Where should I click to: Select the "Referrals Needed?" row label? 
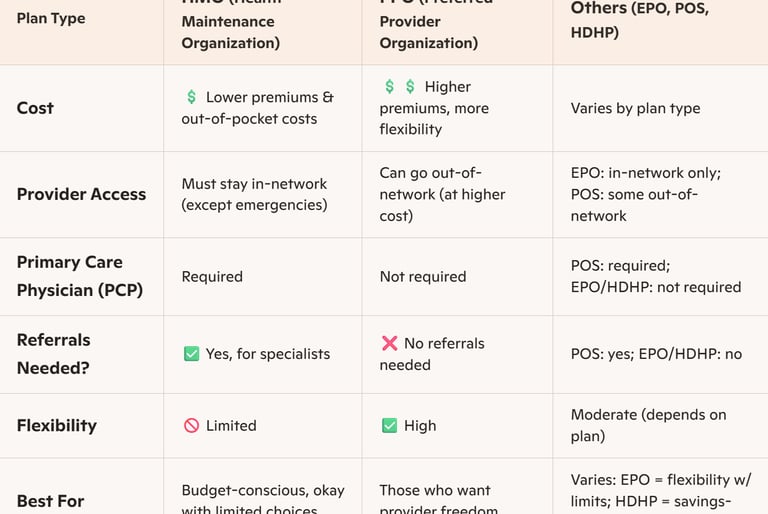(x=54, y=354)
